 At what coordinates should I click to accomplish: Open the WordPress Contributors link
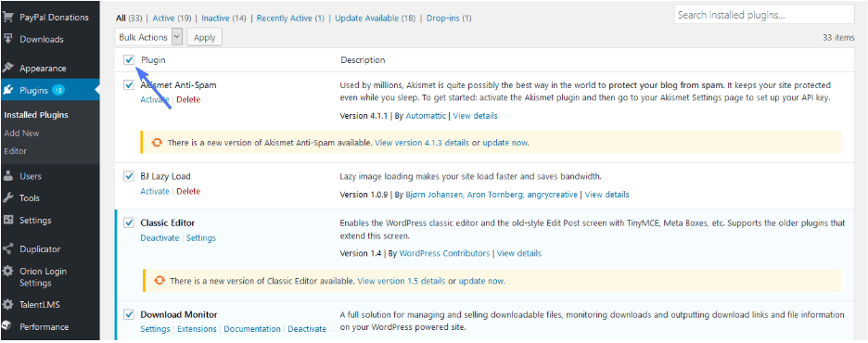click(444, 253)
